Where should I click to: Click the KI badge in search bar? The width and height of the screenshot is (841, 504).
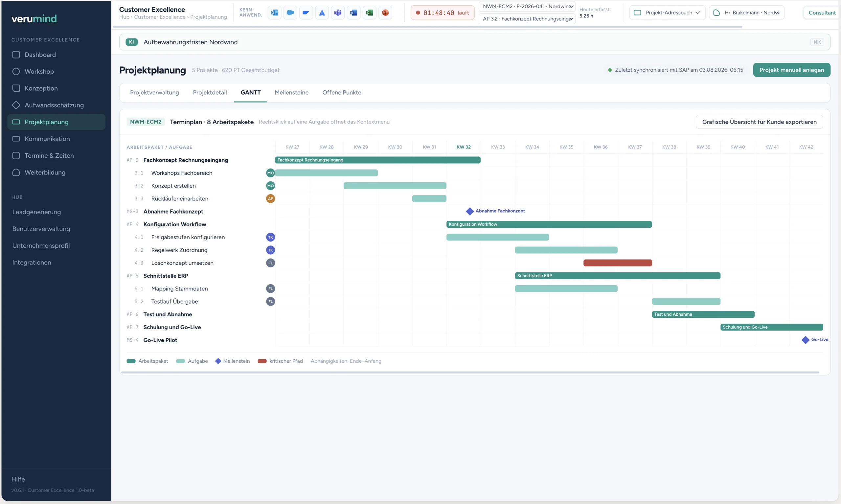click(131, 42)
